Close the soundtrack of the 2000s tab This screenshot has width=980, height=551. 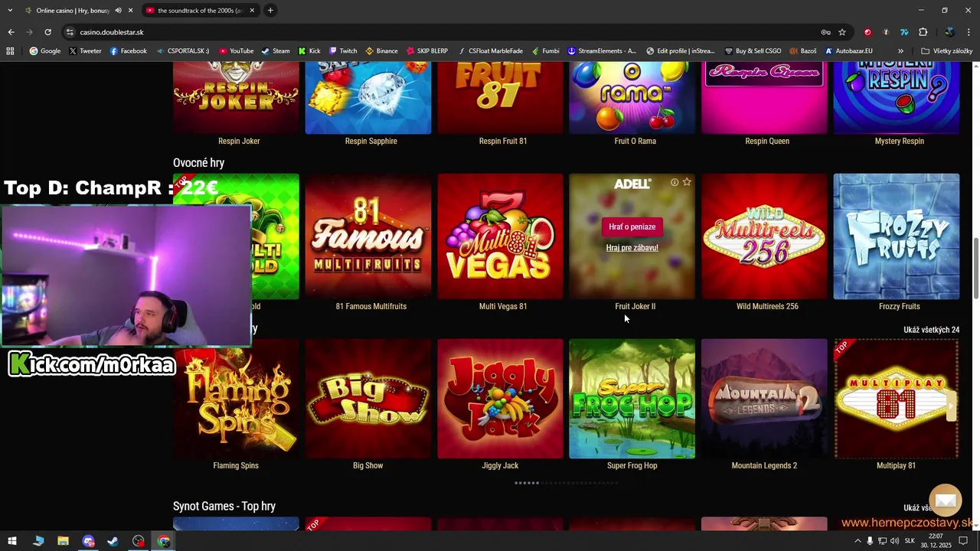(x=252, y=11)
